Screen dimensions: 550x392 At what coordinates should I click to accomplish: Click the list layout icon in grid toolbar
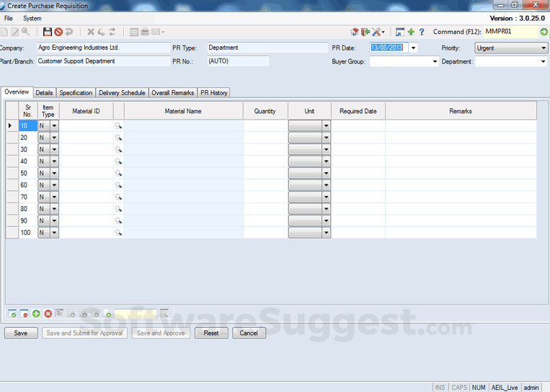pos(59,313)
